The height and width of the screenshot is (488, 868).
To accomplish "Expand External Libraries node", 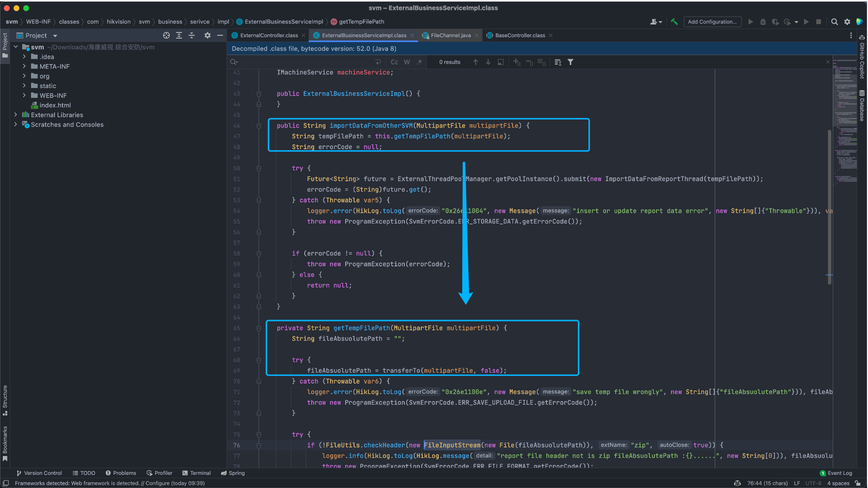I will point(16,115).
